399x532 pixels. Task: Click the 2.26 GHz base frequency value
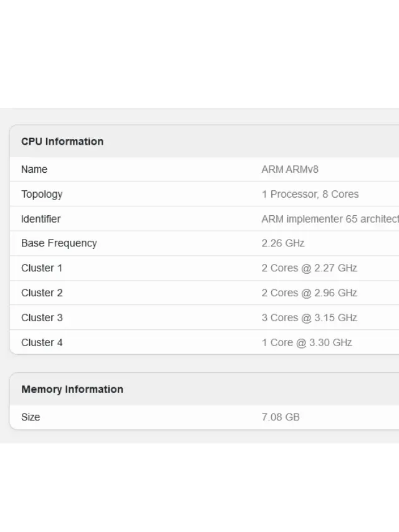tap(283, 243)
